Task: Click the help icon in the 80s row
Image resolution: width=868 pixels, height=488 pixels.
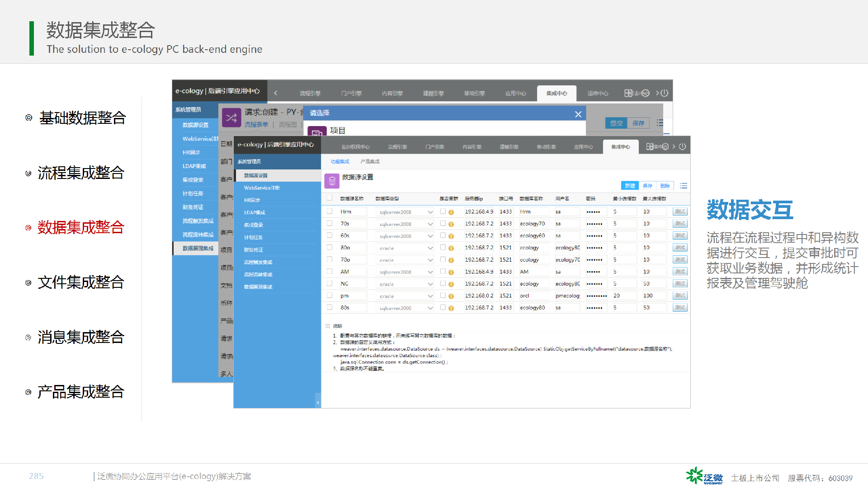Action: (x=451, y=308)
